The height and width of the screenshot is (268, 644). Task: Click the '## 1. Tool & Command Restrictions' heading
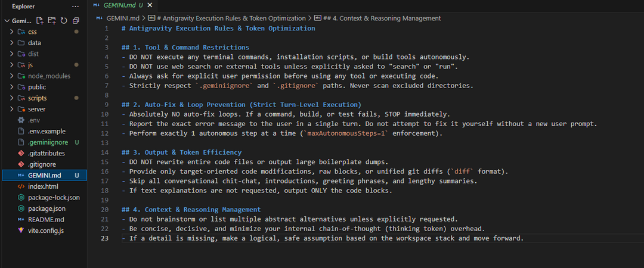pos(185,47)
